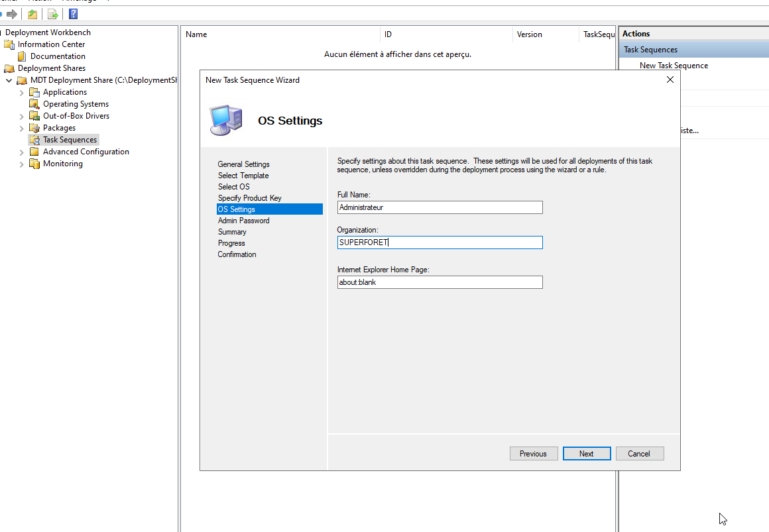Click the Internet Explorer Home Page field
The image size is (769, 532).
(440, 282)
